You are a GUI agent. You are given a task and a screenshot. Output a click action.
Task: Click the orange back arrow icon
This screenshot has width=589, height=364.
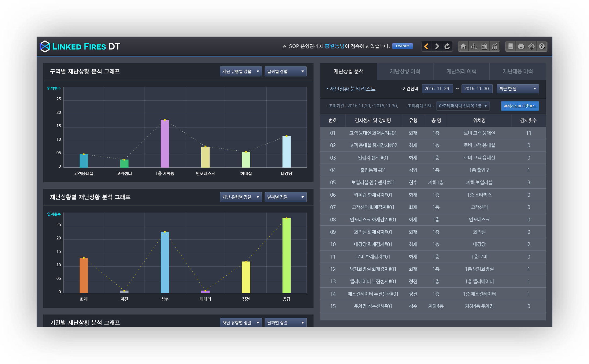426,46
